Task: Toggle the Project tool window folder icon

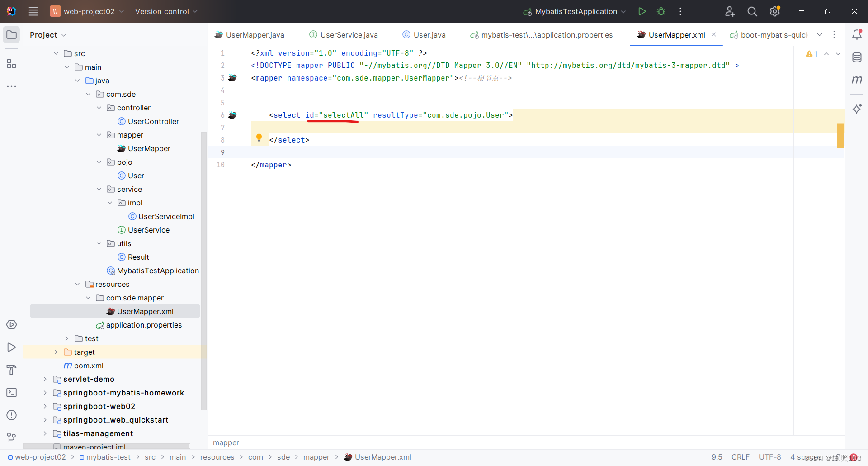Action: click(11, 35)
